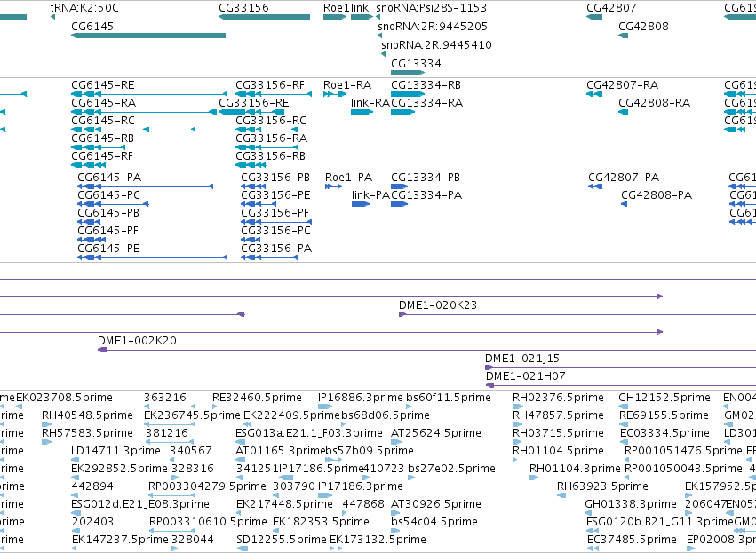756x553 pixels.
Task: Select BAC clone label DME1-021J15
Action: [x=522, y=359]
